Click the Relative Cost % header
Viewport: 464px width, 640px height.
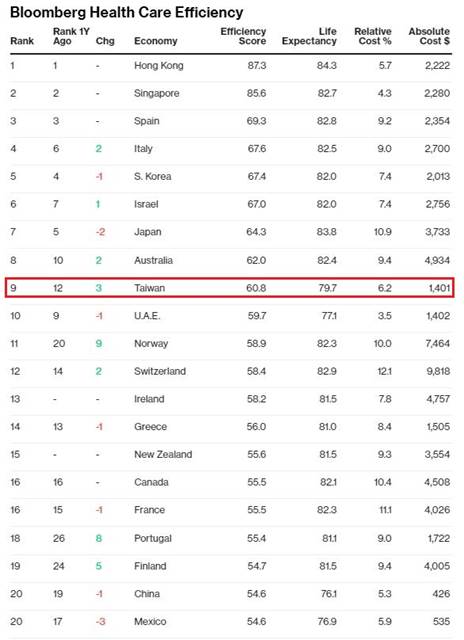pos(373,36)
